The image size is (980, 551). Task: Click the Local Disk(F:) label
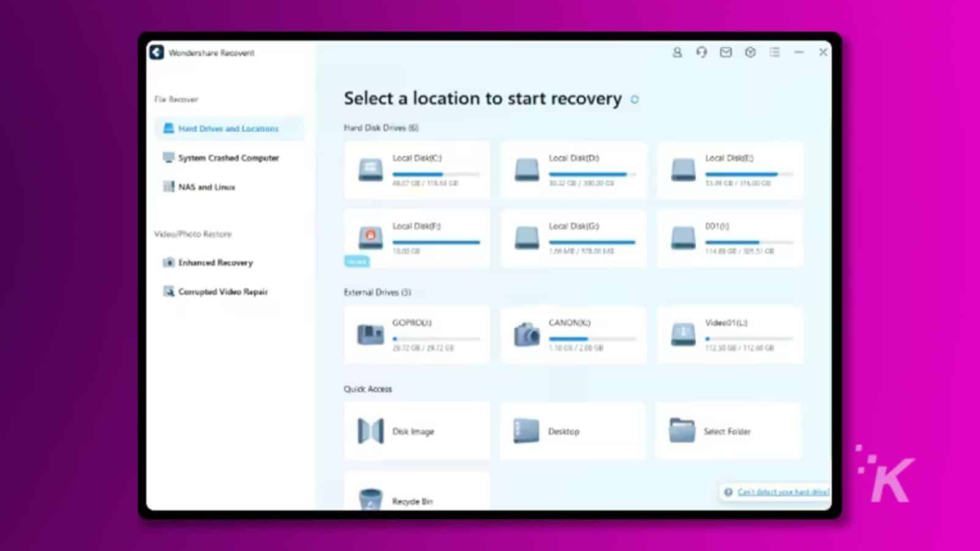click(417, 226)
